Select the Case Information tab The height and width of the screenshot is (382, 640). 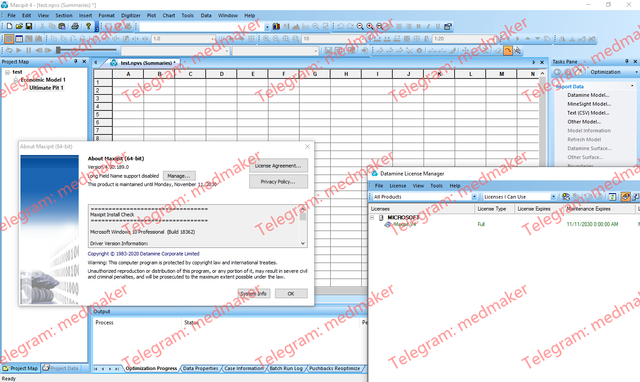coord(244,368)
